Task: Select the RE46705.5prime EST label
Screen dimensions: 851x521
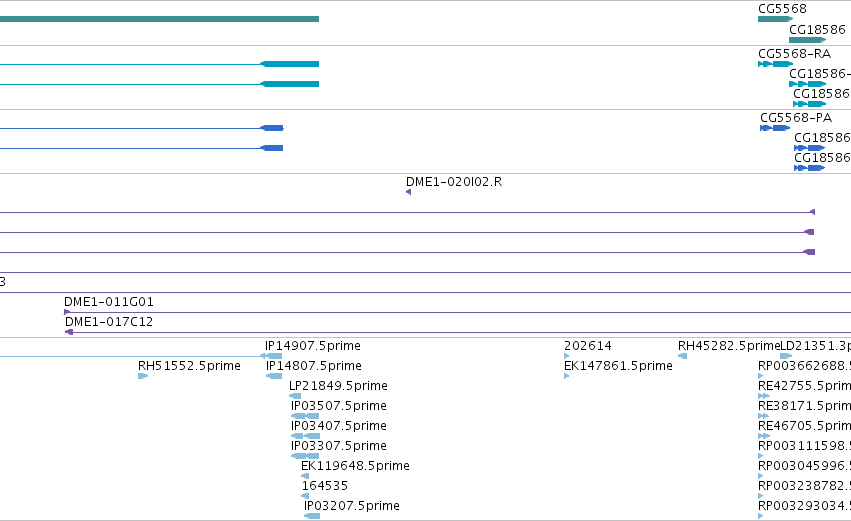Action: 804,426
